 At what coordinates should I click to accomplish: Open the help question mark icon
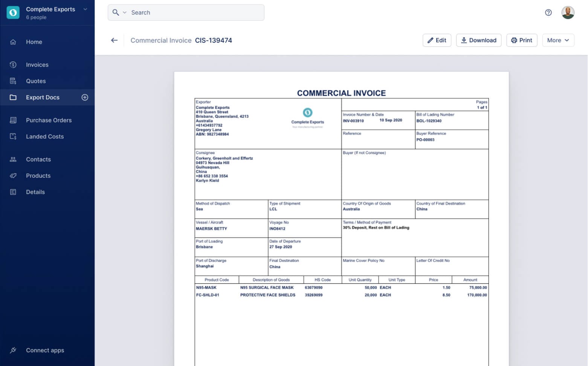(548, 12)
